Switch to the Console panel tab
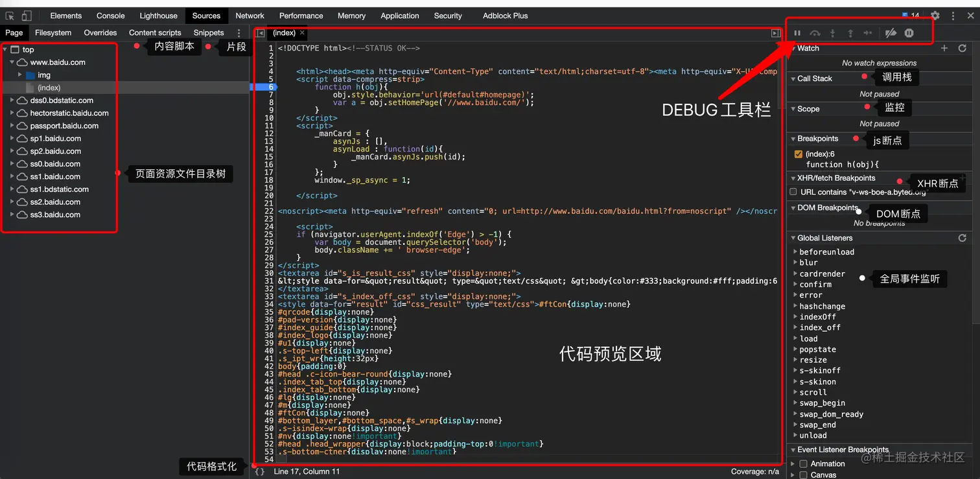 tap(111, 16)
